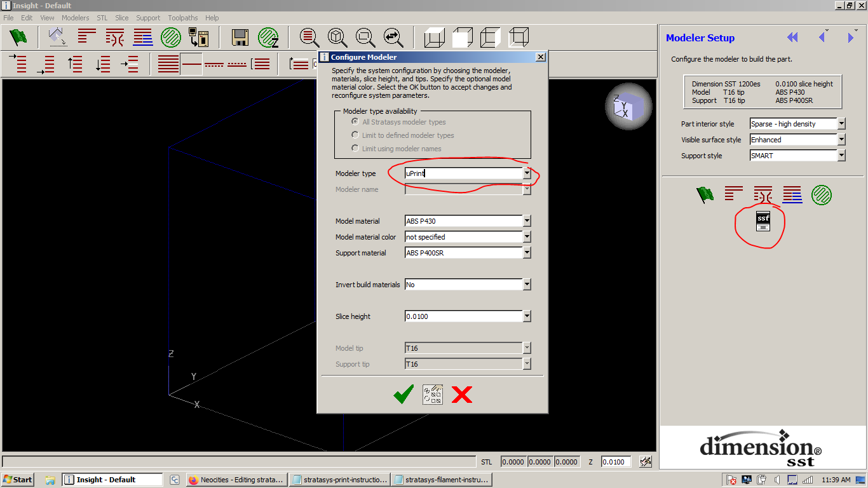Click the double left arrow in Modeler Setup header
Viewport: 868px width, 488px height.
click(x=792, y=37)
